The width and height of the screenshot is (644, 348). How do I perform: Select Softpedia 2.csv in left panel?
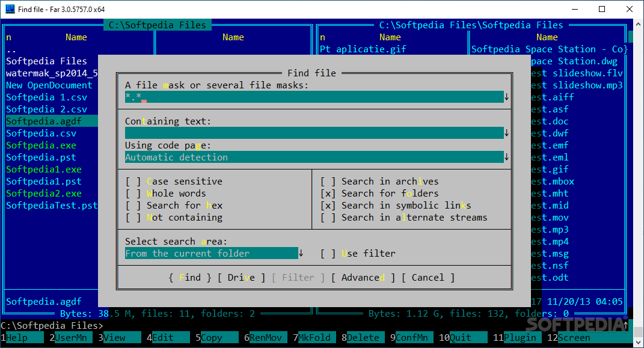[46, 109]
